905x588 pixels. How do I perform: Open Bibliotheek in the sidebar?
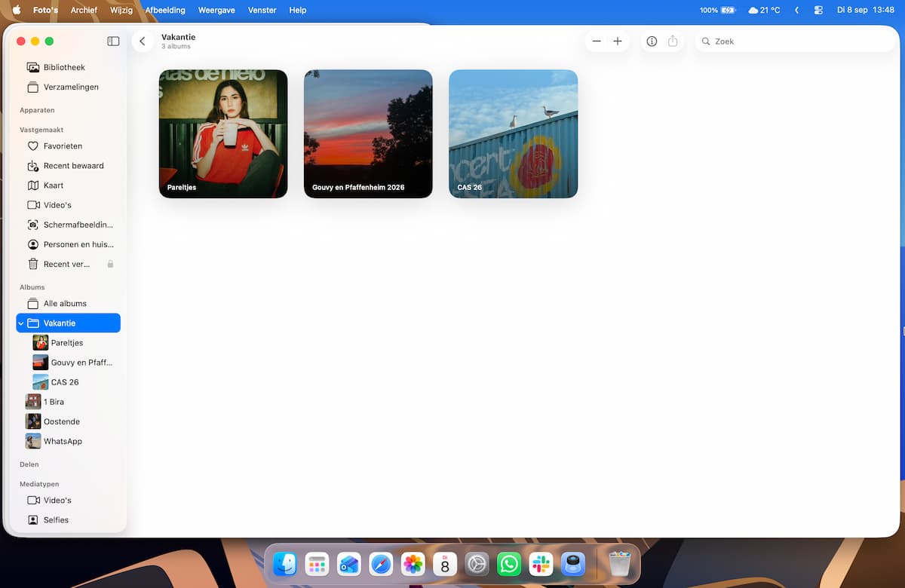point(68,67)
